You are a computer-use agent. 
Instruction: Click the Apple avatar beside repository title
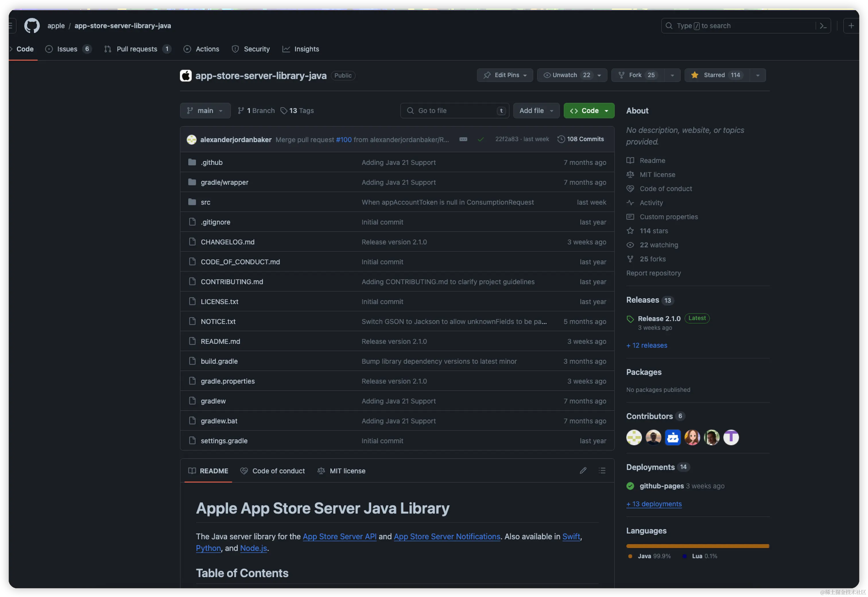point(186,75)
